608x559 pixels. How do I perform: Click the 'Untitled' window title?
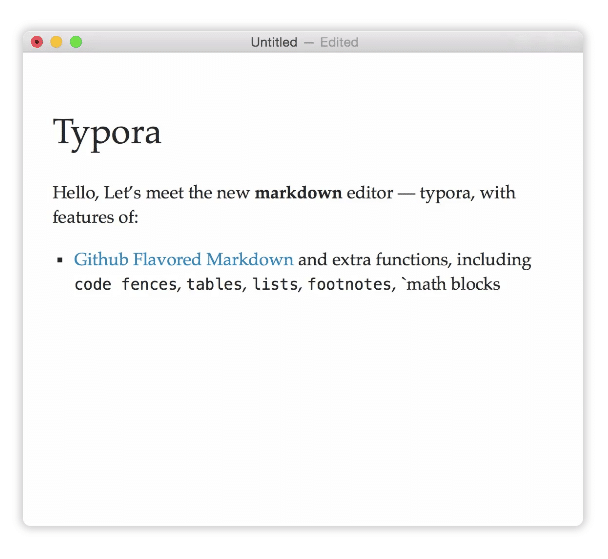click(274, 42)
